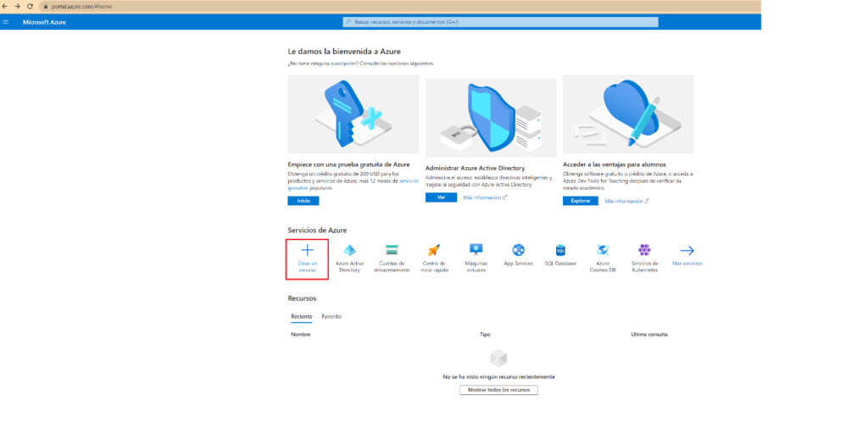The width and height of the screenshot is (868, 440).
Task: Click the Ver button under Active Directory
Action: click(441, 198)
